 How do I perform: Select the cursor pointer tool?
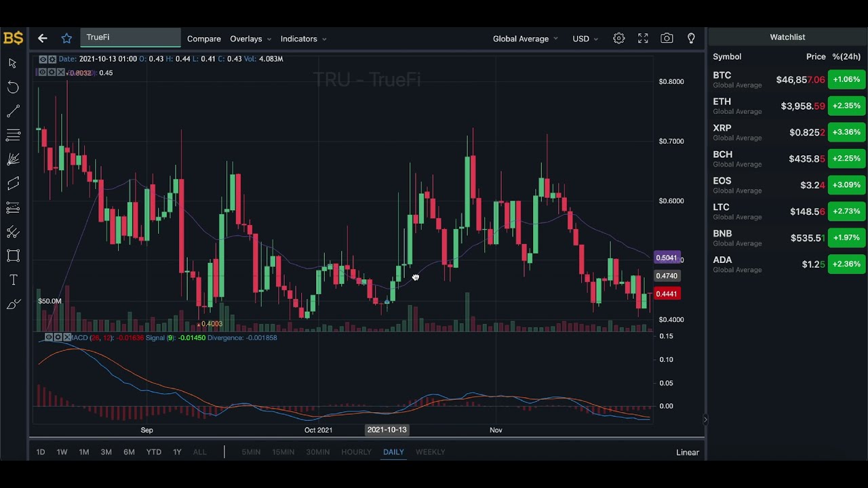13,63
